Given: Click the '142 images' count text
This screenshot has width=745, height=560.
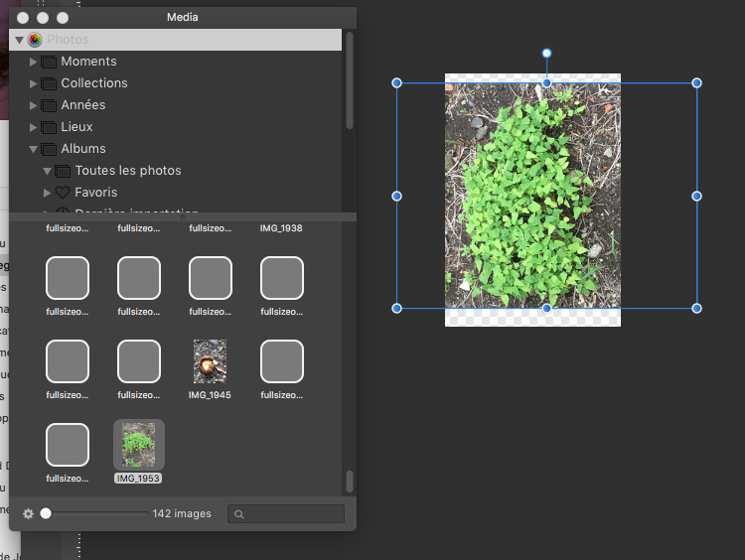Looking at the screenshot, I should point(182,513).
